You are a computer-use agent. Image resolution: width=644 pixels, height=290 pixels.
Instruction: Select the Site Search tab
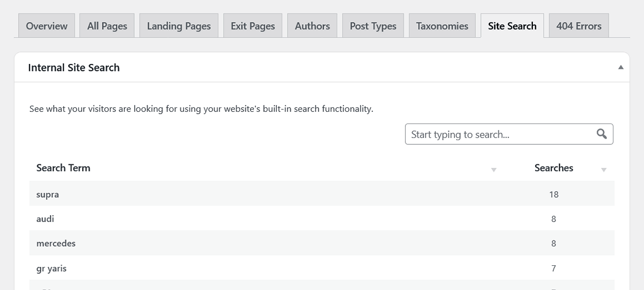click(x=512, y=26)
